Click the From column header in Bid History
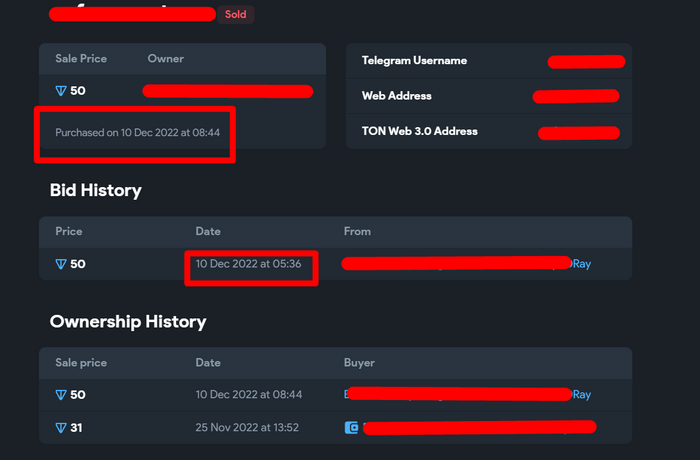 click(357, 231)
